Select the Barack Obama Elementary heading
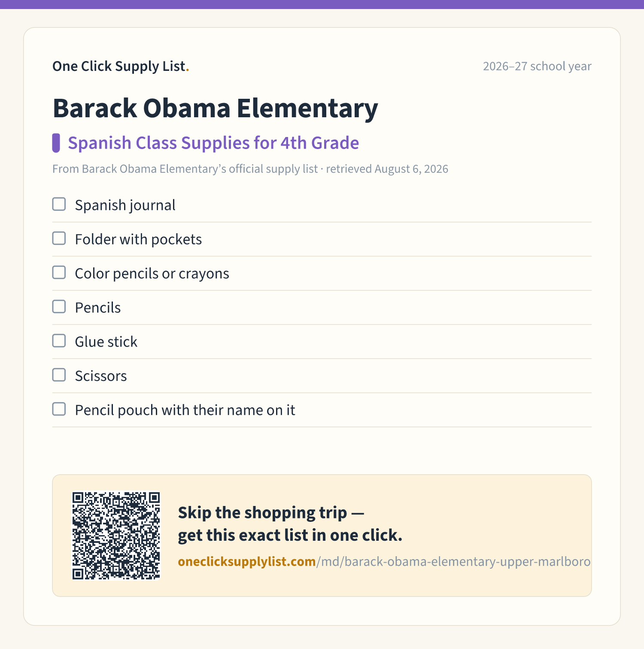Screen dimensions: 644x649 (x=215, y=108)
